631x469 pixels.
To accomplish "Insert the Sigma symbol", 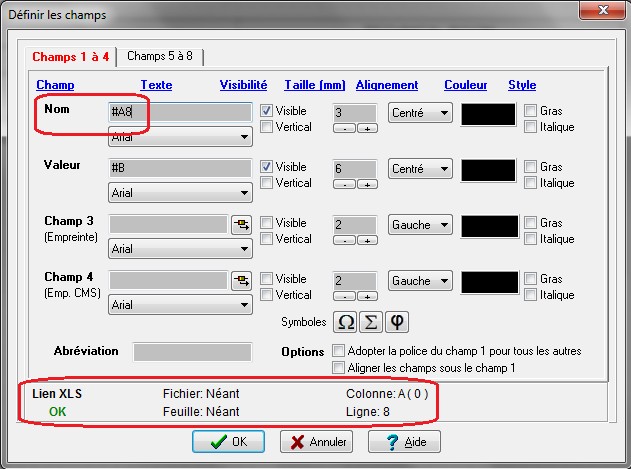I will click(370, 322).
